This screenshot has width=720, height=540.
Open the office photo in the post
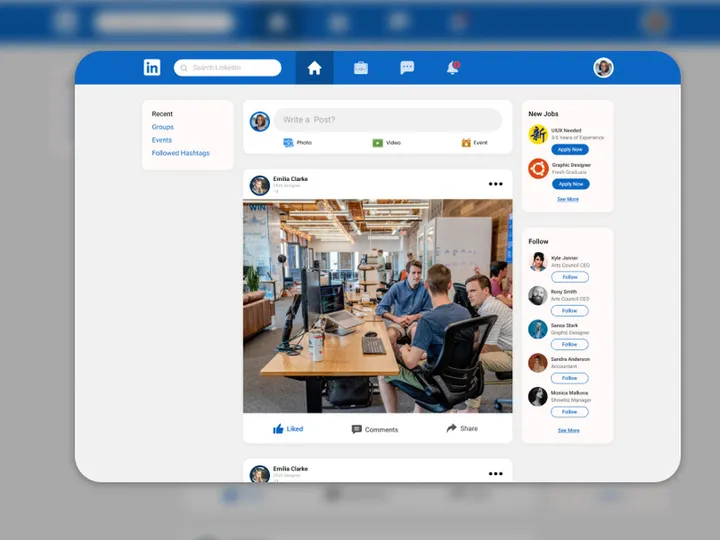click(x=377, y=306)
